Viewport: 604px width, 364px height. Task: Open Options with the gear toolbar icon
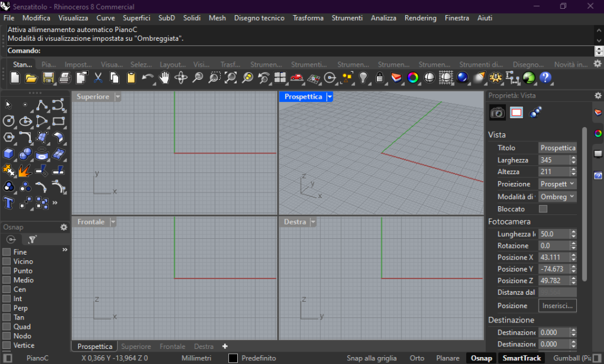[495, 78]
